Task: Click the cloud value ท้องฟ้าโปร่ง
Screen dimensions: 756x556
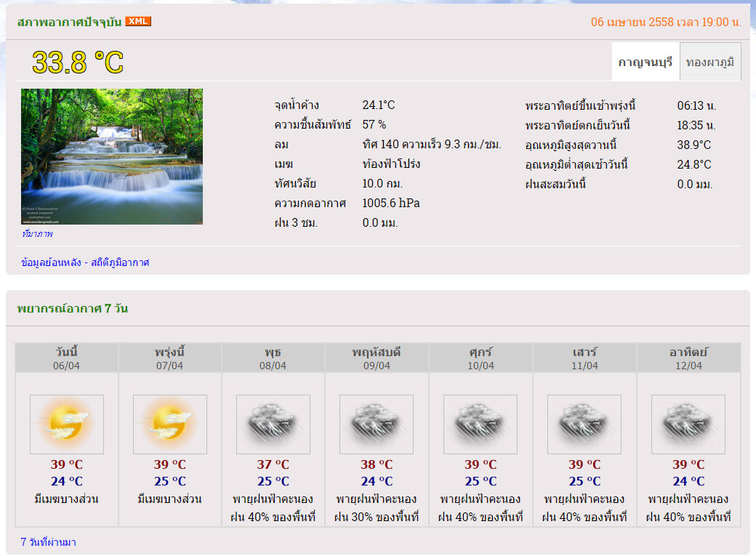Action: tap(391, 164)
